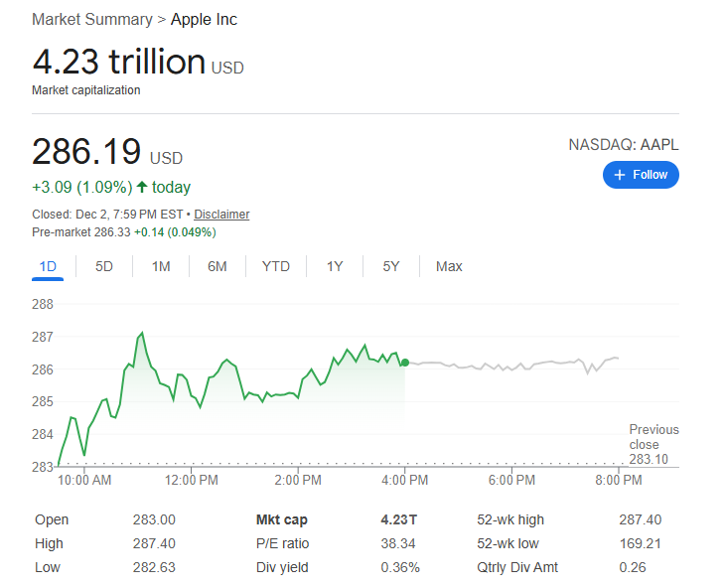Click the Div yield value 0.36%
The width and height of the screenshot is (725, 588).
point(400,568)
